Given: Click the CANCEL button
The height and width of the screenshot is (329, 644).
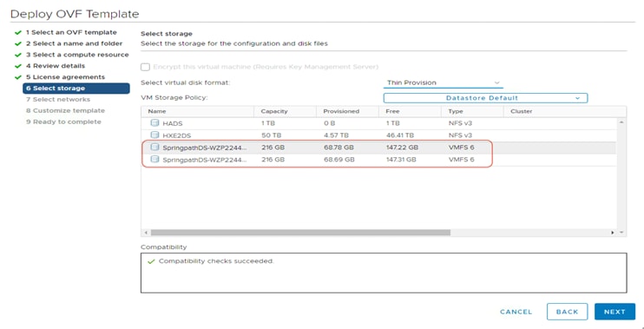Looking at the screenshot, I should click(x=516, y=313).
